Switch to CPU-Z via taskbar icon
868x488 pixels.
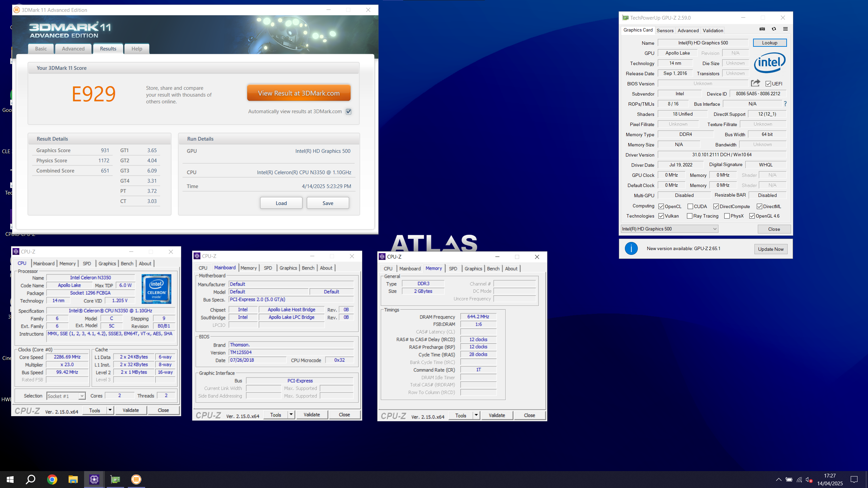click(x=94, y=480)
